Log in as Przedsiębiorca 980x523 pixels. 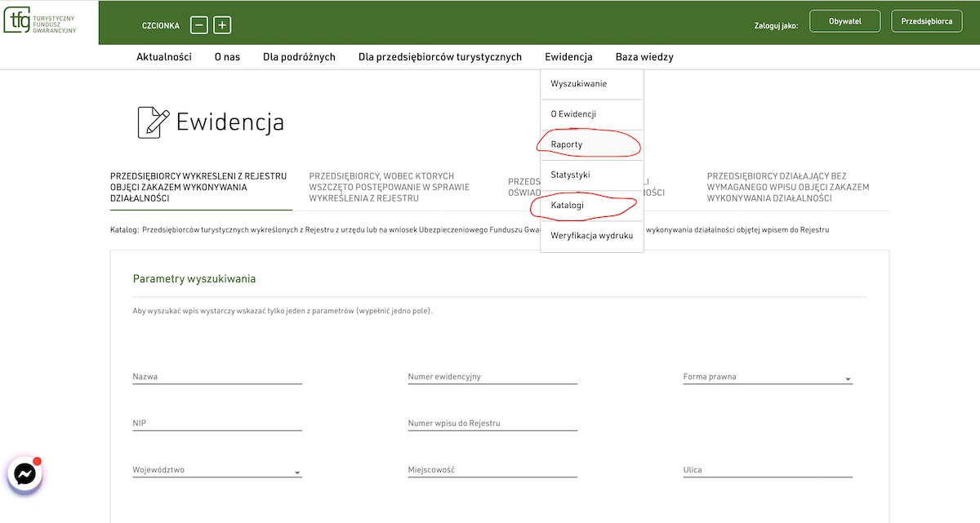pos(926,22)
